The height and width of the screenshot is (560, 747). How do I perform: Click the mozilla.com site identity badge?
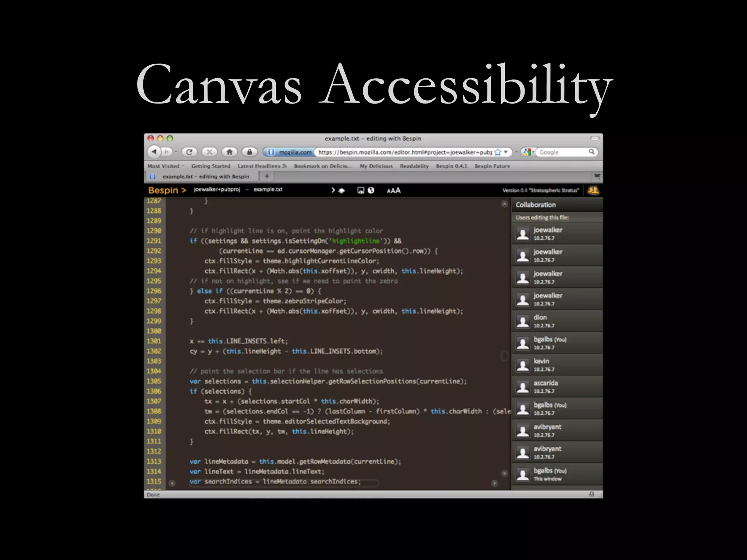click(289, 152)
